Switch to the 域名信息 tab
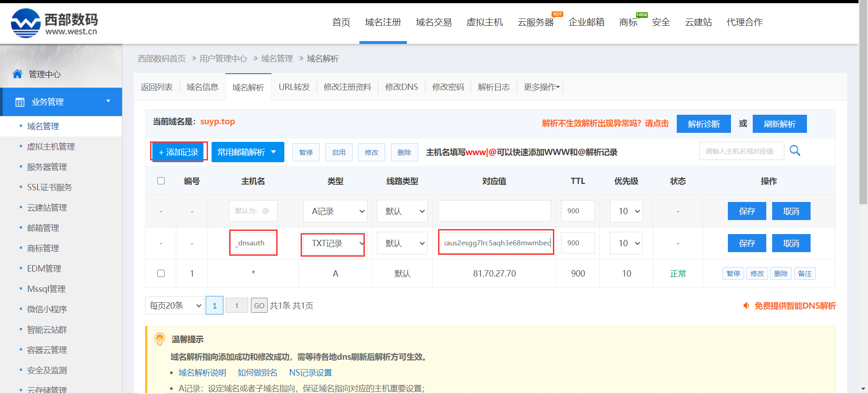868x394 pixels. (203, 87)
